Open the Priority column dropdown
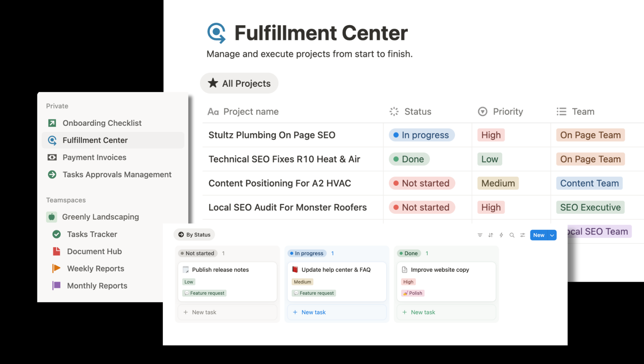This screenshot has height=364, width=644. click(482, 111)
